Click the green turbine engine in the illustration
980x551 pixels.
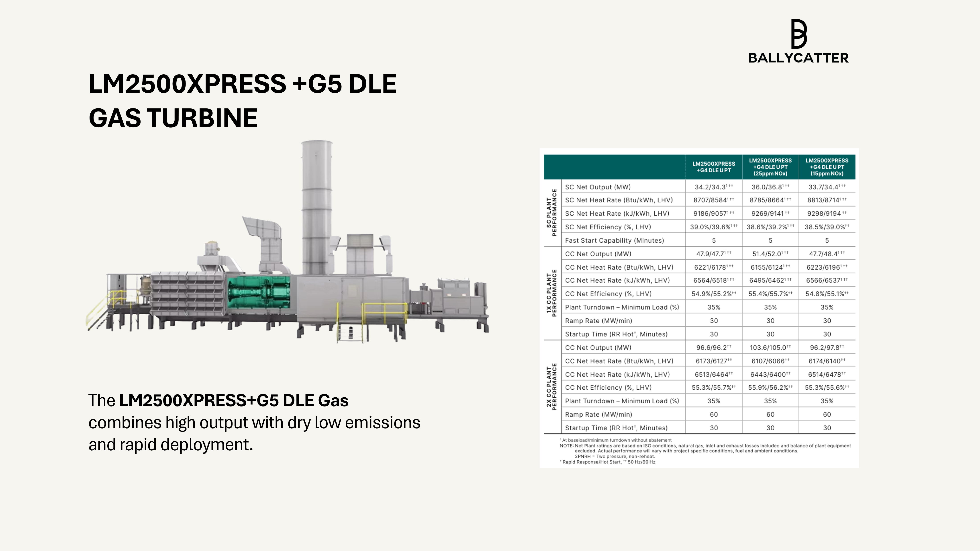pos(259,292)
